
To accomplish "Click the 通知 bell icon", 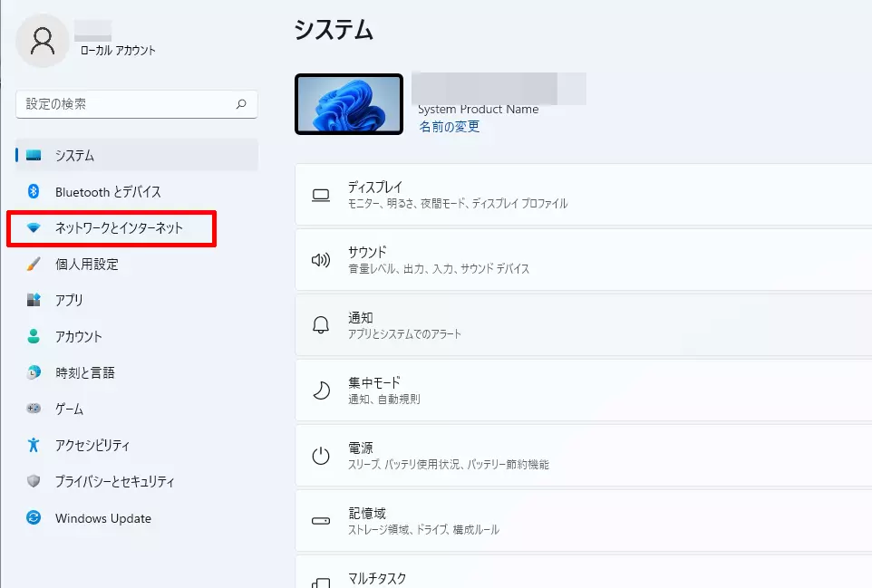I will tap(321, 325).
